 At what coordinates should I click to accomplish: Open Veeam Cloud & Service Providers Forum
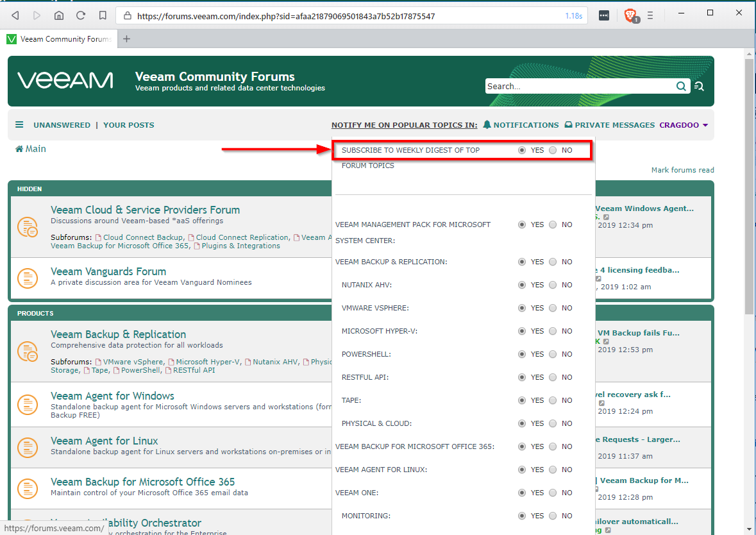click(145, 210)
